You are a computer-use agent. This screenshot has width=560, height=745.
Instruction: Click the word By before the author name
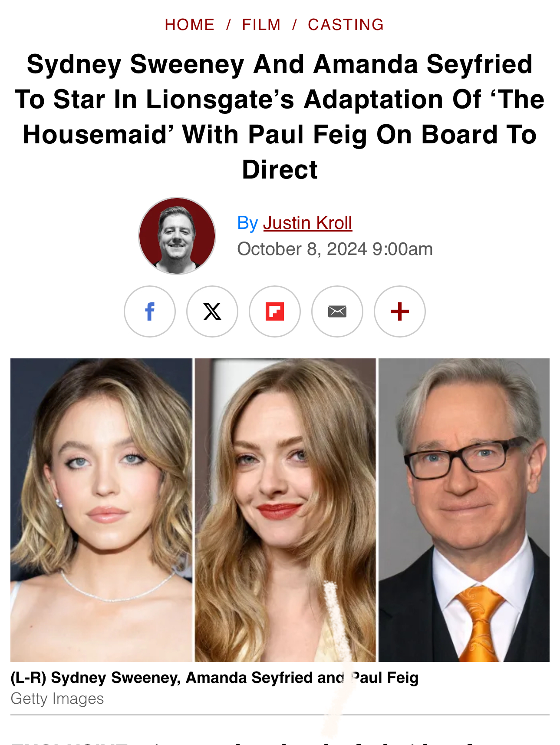point(248,223)
